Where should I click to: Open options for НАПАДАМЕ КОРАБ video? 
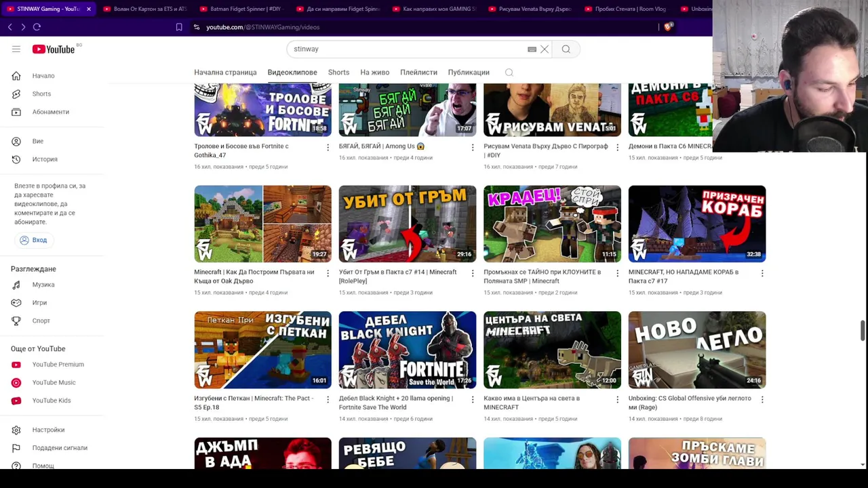point(762,273)
